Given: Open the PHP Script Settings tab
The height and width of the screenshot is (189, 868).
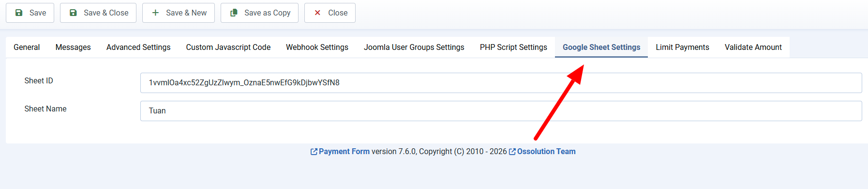Looking at the screenshot, I should point(513,47).
